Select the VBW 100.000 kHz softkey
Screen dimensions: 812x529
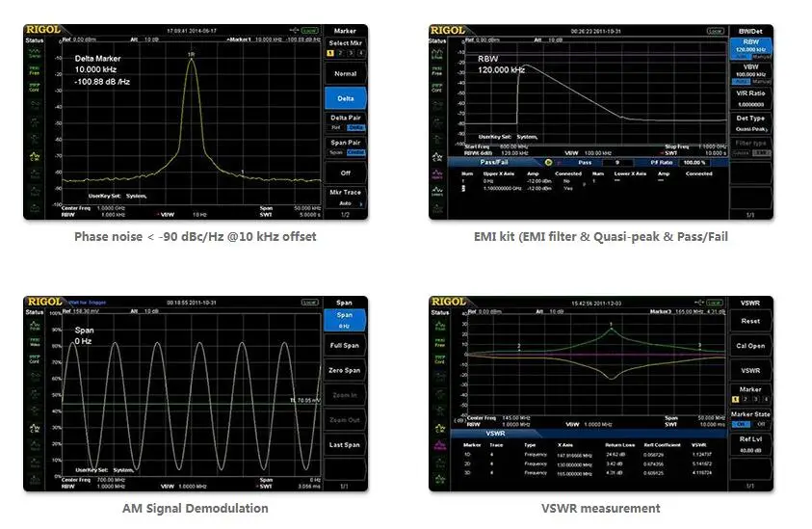coord(751,73)
